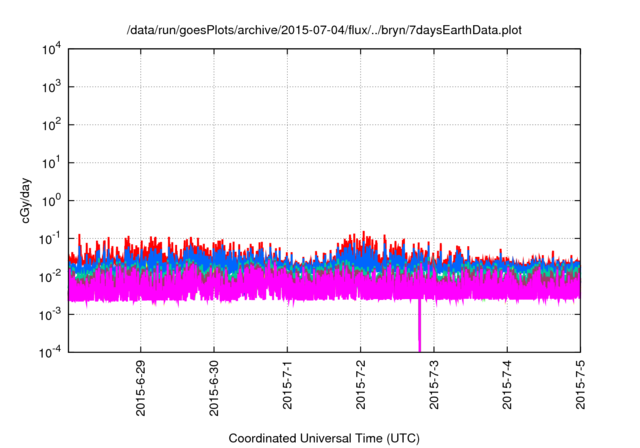Click the 10^1 y-axis tick label
Screen dimensions: 640x448
tap(51, 163)
